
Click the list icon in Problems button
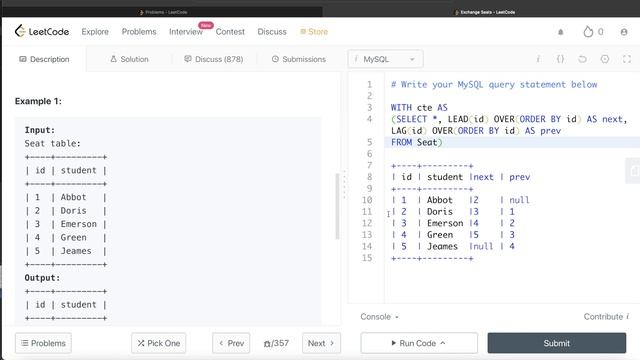click(x=25, y=343)
